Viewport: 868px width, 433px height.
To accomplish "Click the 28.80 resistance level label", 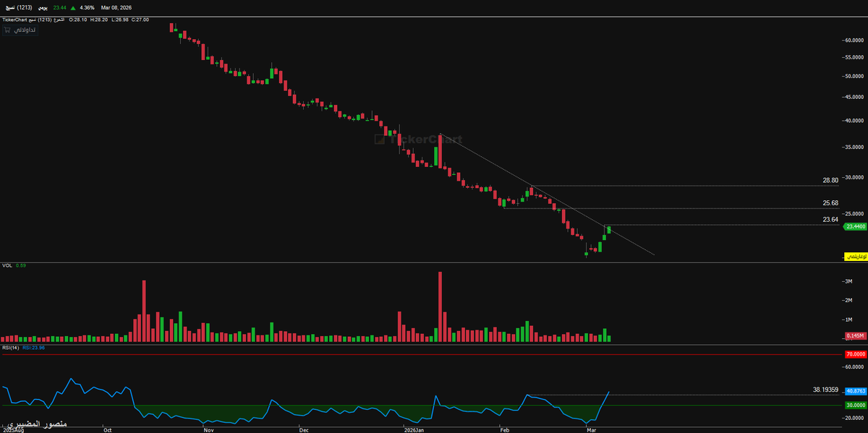I will (x=830, y=180).
